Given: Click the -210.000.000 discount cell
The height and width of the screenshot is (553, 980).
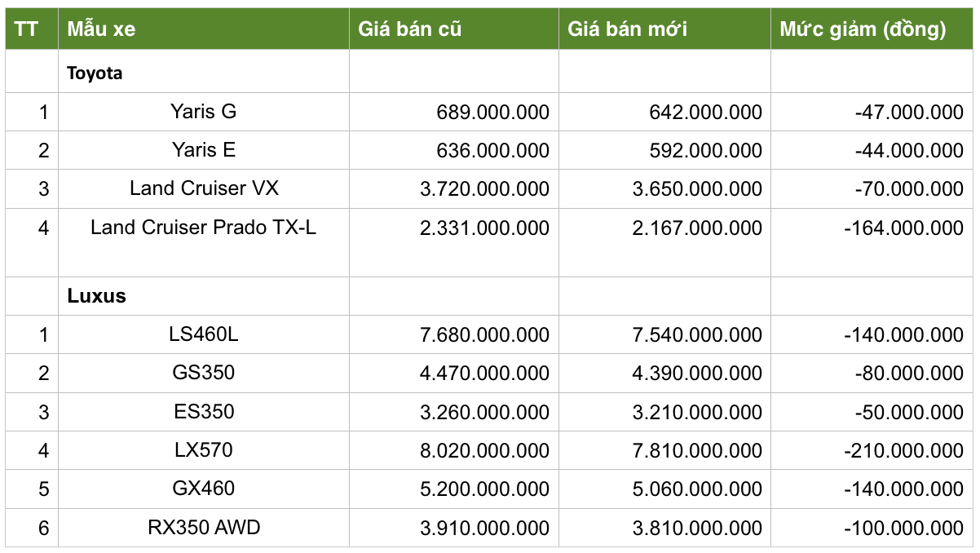Looking at the screenshot, I should pyautogui.click(x=904, y=451).
